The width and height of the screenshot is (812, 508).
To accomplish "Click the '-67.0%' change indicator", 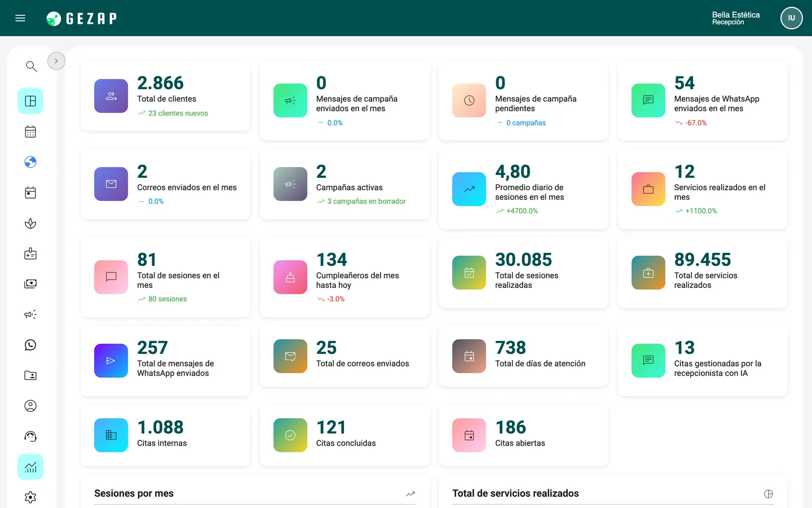I will [x=696, y=123].
